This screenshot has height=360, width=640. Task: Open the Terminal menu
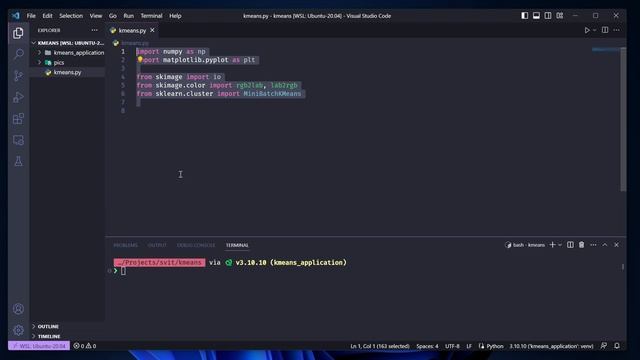click(151, 16)
